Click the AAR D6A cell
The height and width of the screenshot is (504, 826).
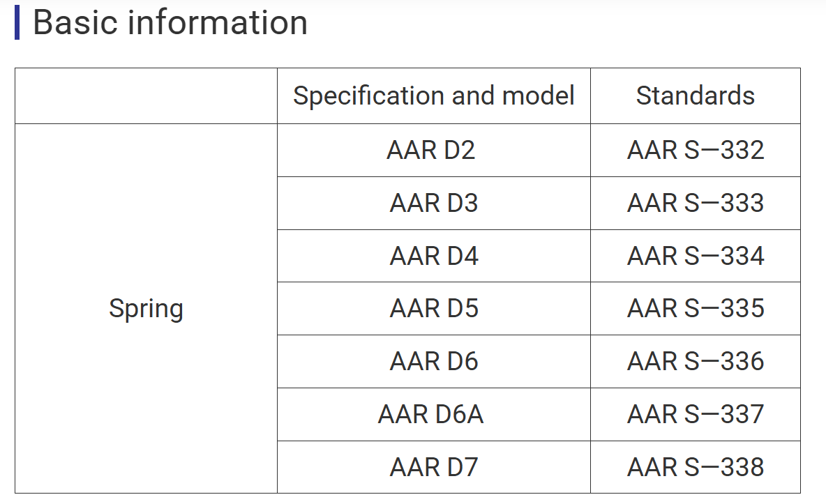433,415
